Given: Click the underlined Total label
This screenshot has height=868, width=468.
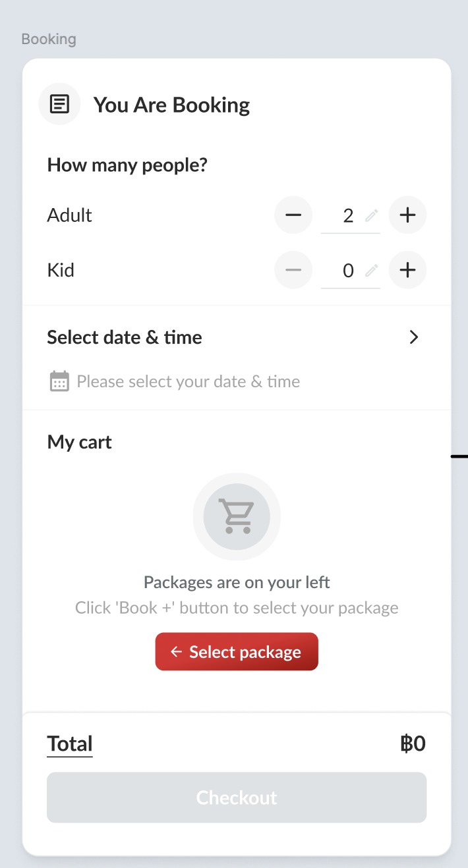Looking at the screenshot, I should [70, 744].
